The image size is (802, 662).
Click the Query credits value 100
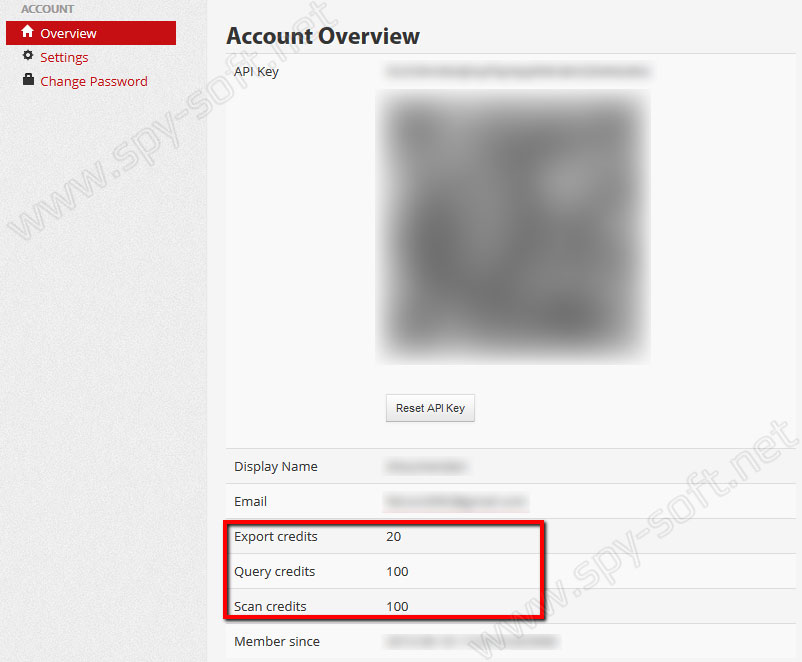[397, 571]
